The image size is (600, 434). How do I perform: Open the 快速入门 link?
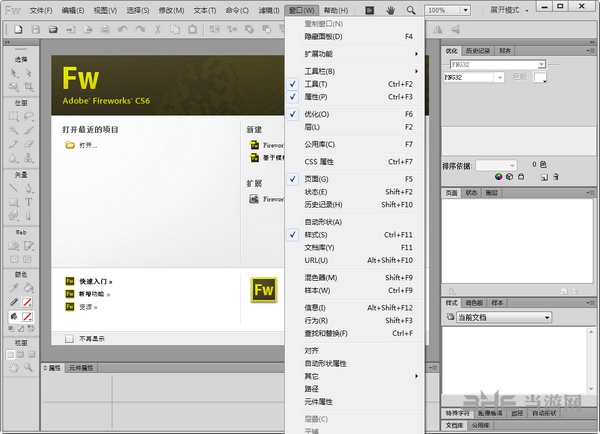[x=96, y=282]
